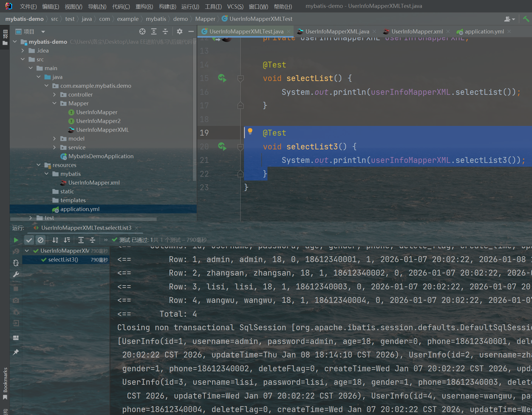Click the camera dump threads icon
The width and height of the screenshot is (532, 415).
pyautogui.click(x=16, y=300)
